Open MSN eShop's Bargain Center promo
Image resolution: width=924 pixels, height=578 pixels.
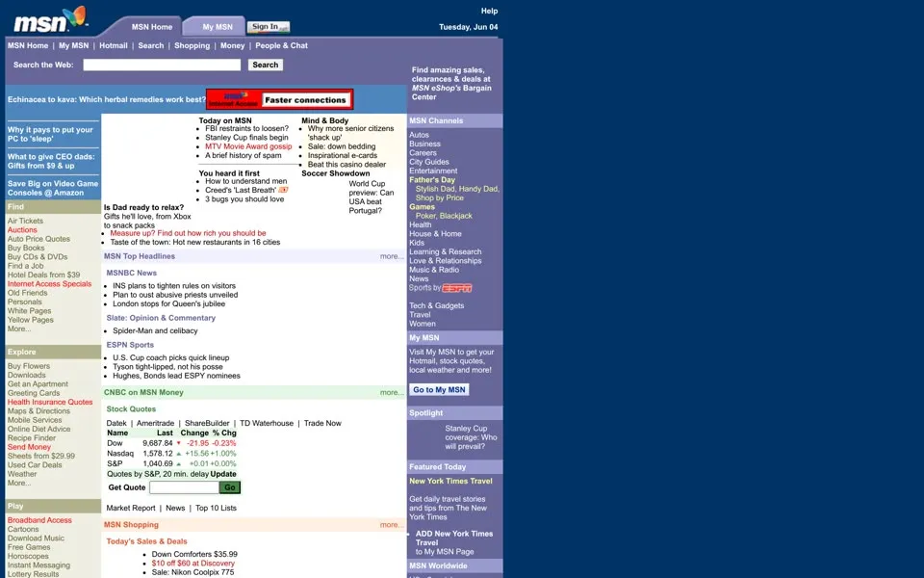(x=451, y=83)
